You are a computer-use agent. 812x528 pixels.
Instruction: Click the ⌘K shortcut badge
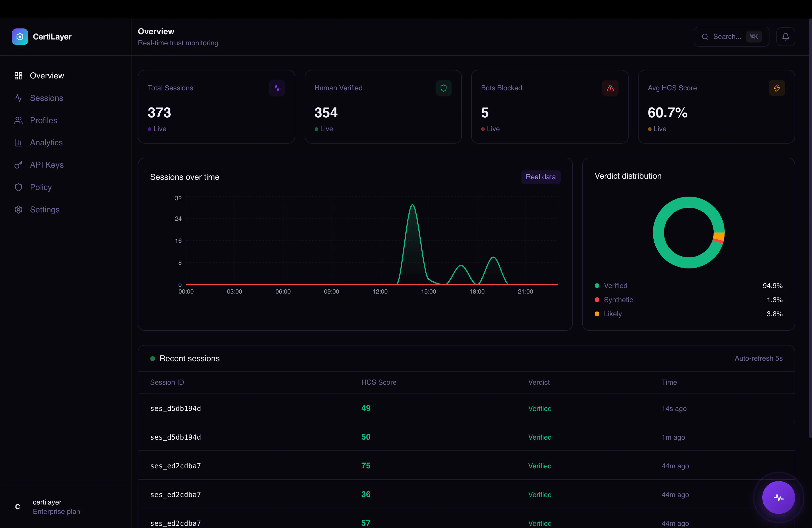754,36
